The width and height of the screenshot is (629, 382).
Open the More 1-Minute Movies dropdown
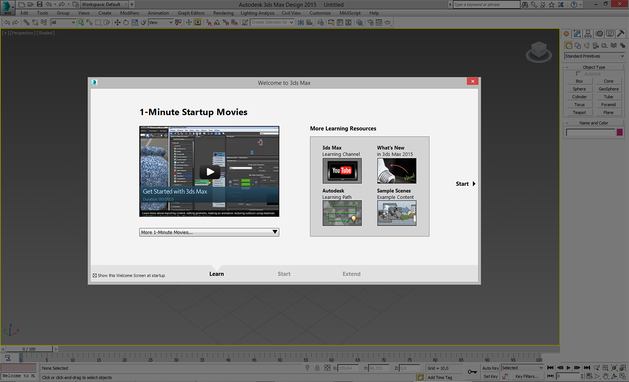[x=209, y=232]
